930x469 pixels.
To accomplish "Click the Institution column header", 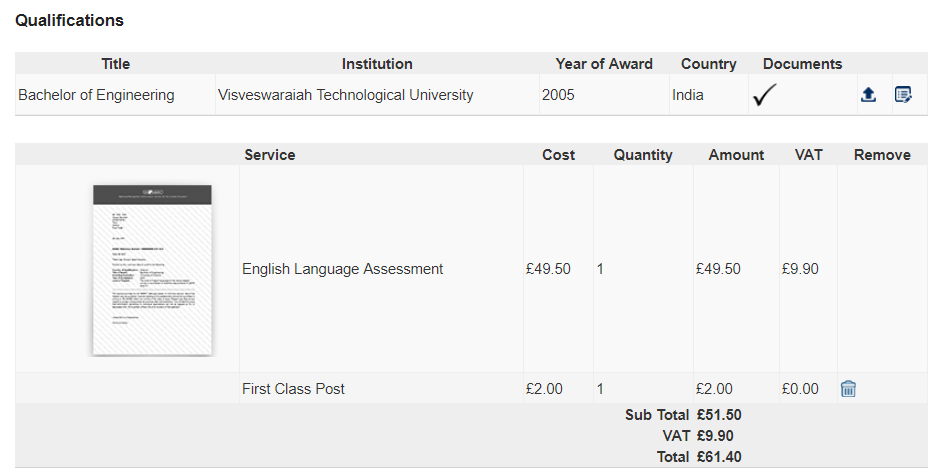I will point(377,64).
